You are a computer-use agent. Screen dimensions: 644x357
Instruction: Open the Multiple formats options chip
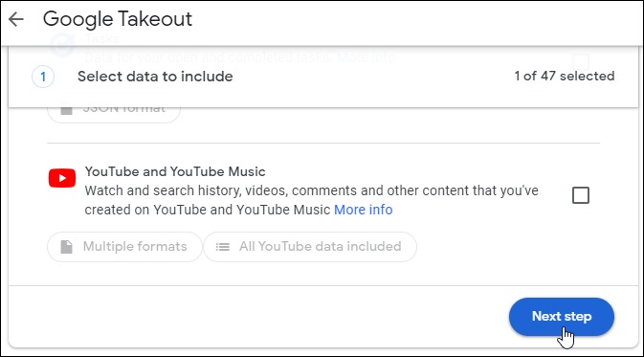[x=124, y=247]
